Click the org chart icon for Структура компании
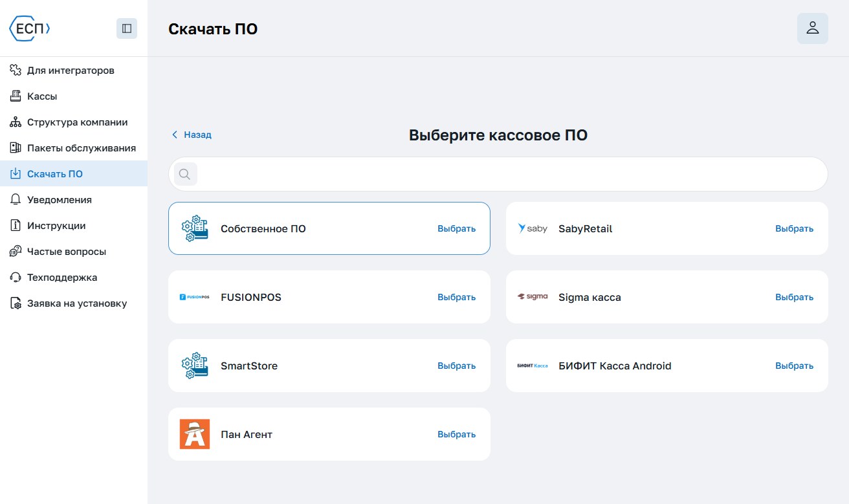 (x=16, y=122)
